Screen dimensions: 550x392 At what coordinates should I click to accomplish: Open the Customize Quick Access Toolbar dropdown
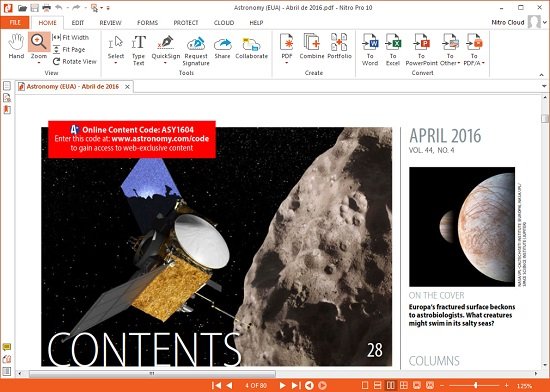[x=108, y=8]
